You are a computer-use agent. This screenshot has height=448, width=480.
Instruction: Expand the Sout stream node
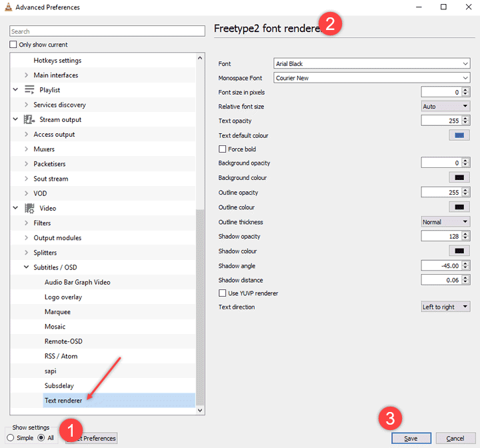point(26,179)
